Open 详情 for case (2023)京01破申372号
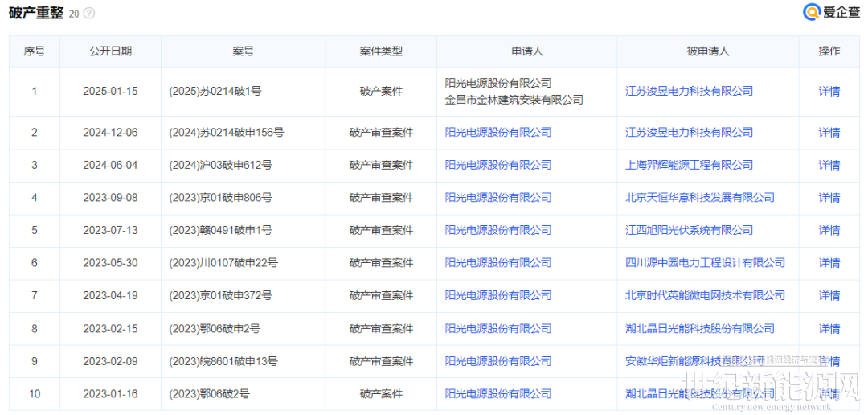 829,295
